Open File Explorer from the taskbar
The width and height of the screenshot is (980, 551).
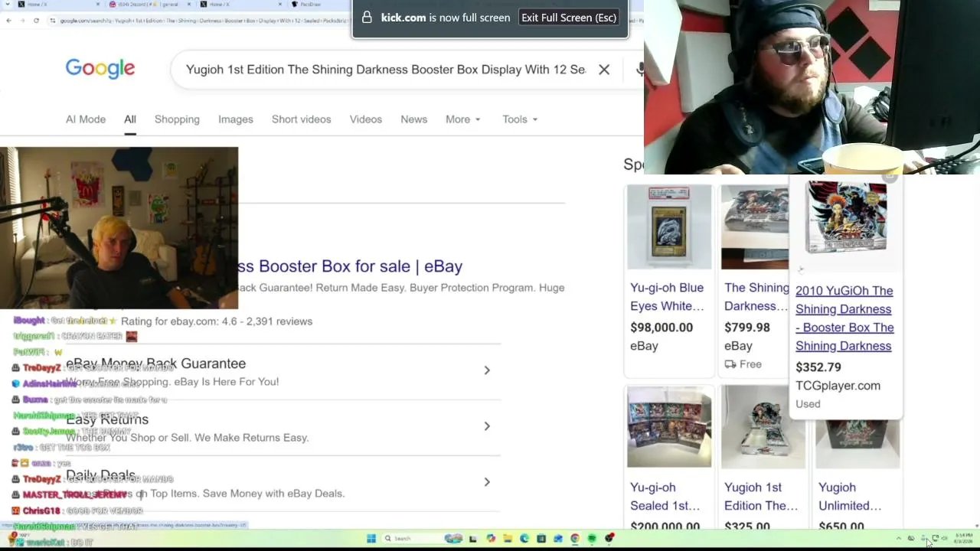pyautogui.click(x=507, y=539)
